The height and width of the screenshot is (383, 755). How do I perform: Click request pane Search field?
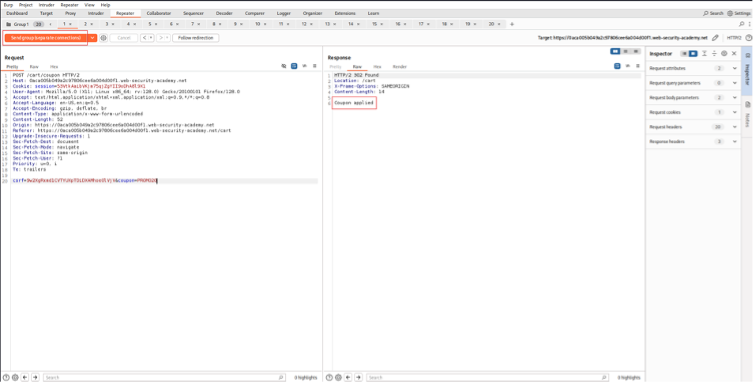(x=164, y=378)
